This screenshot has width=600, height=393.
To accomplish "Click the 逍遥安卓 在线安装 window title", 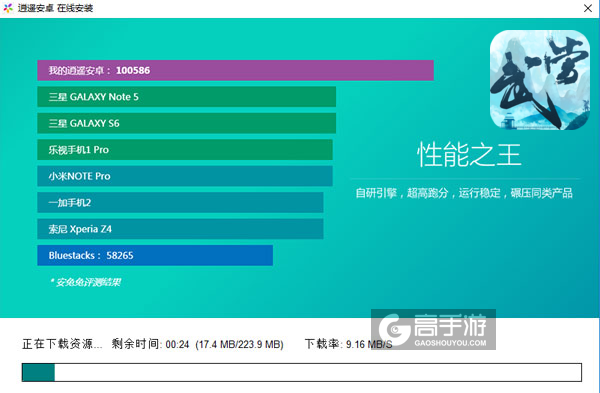I will coord(55,8).
